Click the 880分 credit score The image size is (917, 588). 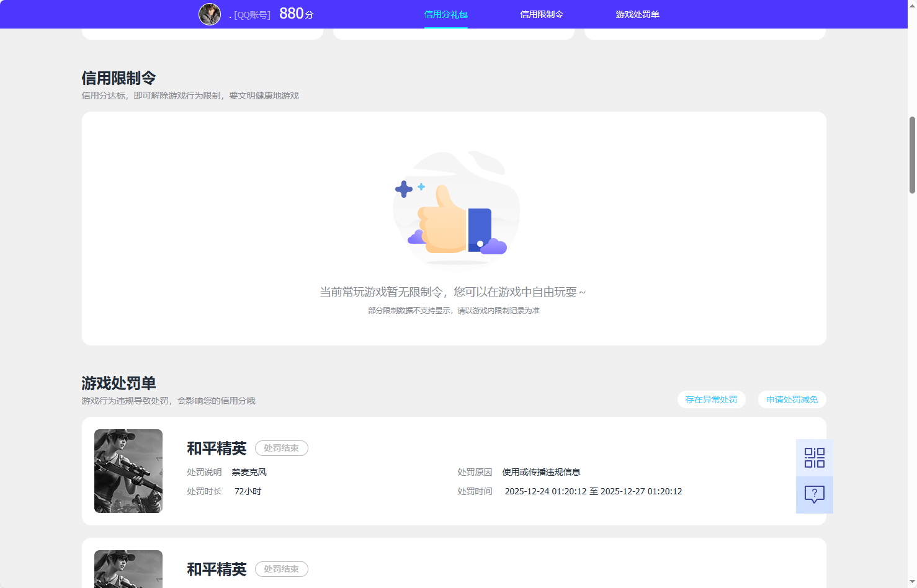[x=297, y=14]
